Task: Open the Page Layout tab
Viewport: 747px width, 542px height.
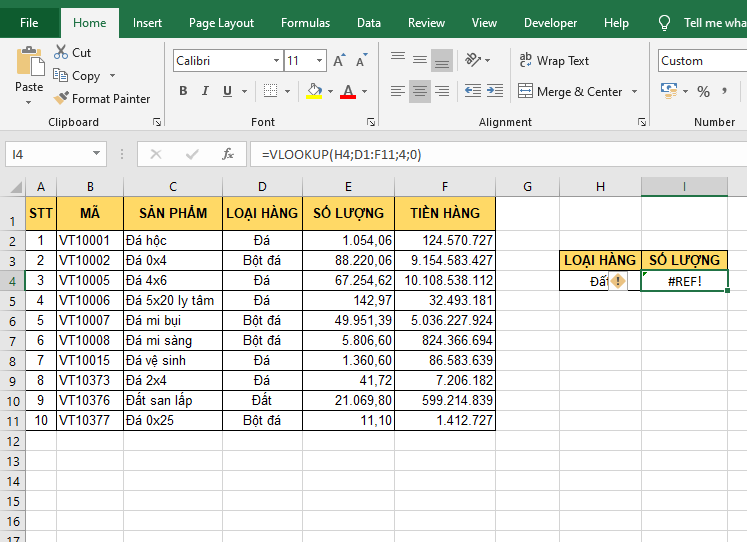Action: click(x=221, y=23)
